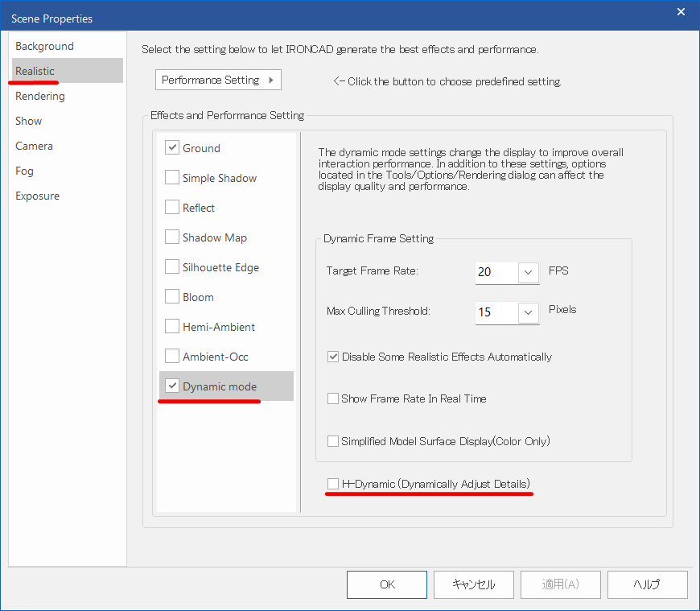The height and width of the screenshot is (611, 700).
Task: Enable the Shadow Map checkbox
Action: pos(172,237)
